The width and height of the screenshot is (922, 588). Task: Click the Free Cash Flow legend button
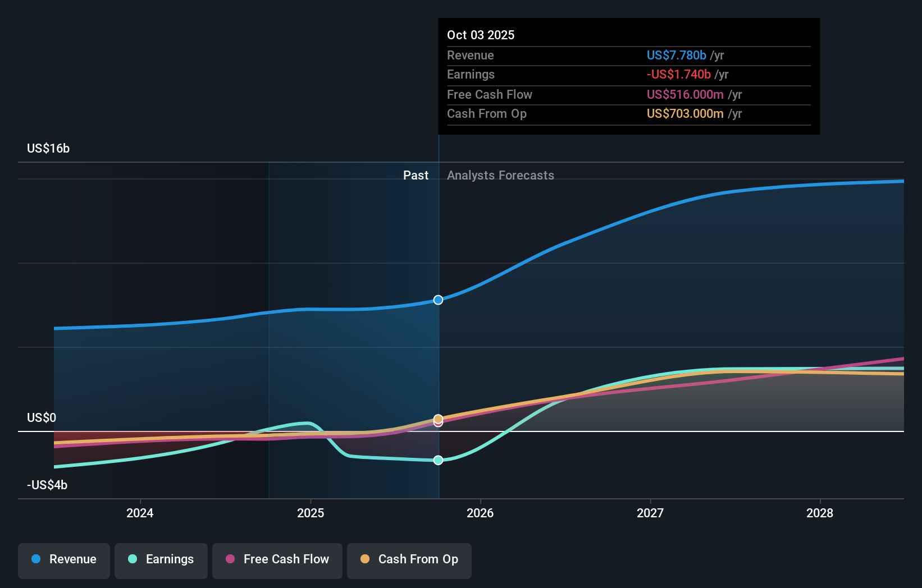(277, 559)
